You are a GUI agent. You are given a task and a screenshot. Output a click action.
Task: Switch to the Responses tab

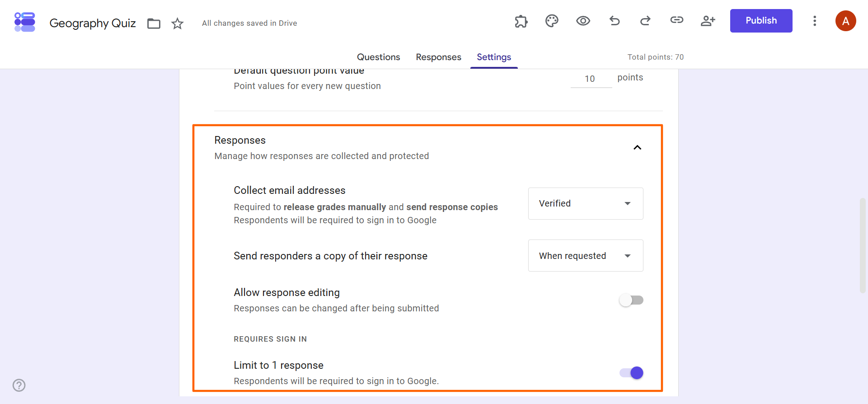click(x=439, y=57)
